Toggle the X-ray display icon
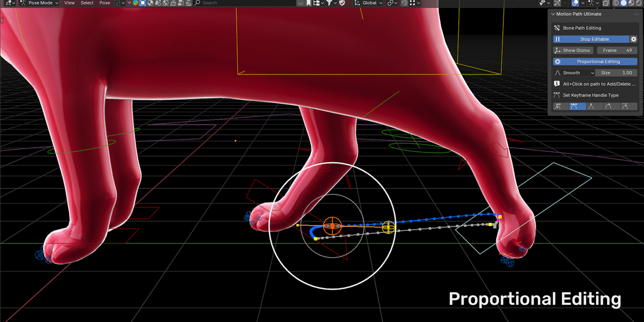 click(606, 3)
